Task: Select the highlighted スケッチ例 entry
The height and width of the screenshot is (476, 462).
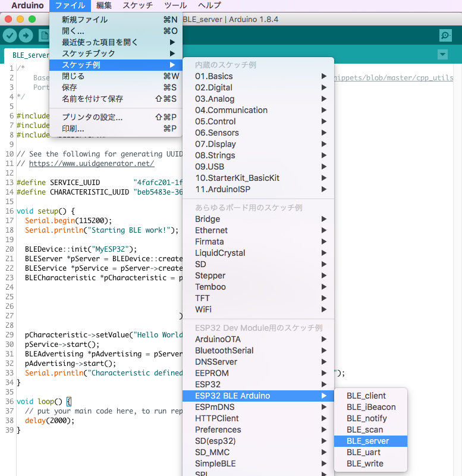Action: [x=116, y=65]
